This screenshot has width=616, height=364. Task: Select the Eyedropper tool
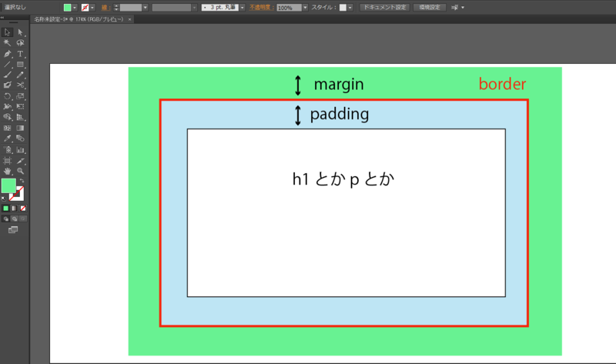(7, 139)
